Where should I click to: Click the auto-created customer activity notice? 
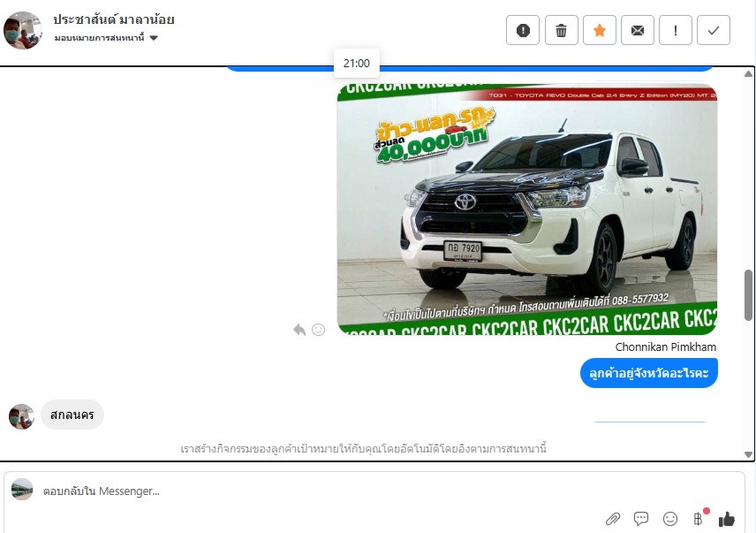[364, 449]
